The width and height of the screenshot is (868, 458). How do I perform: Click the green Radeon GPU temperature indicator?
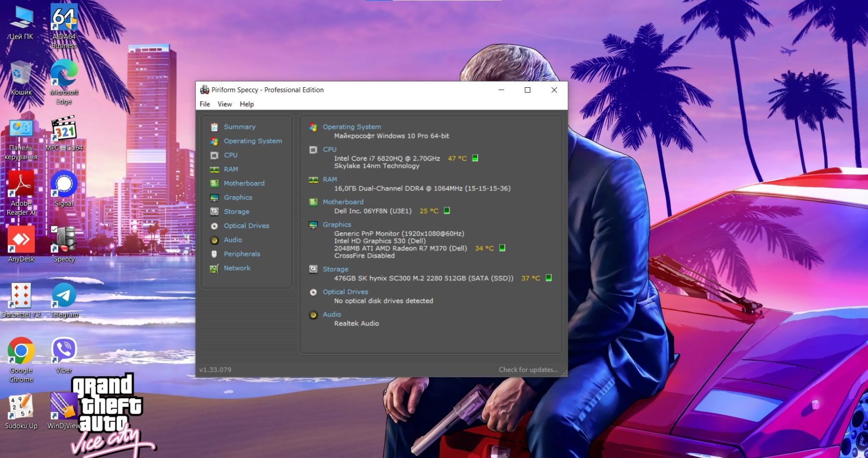coord(502,248)
